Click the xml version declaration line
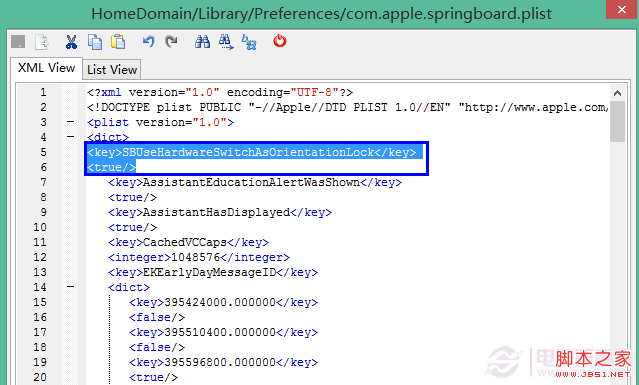 click(x=220, y=92)
